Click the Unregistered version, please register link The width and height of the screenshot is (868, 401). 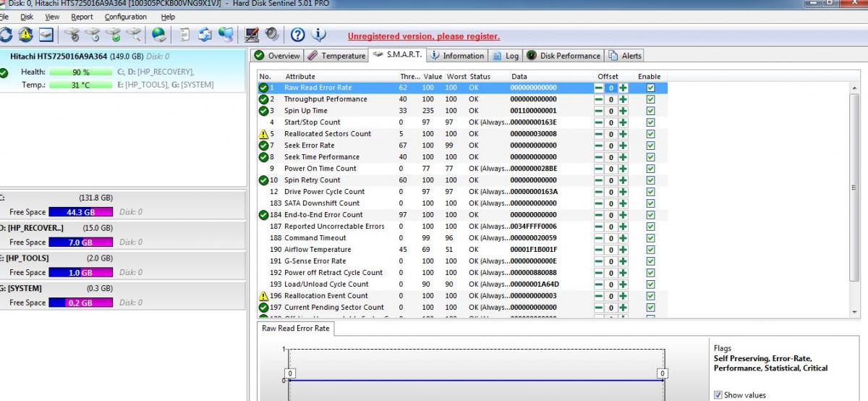tap(423, 36)
